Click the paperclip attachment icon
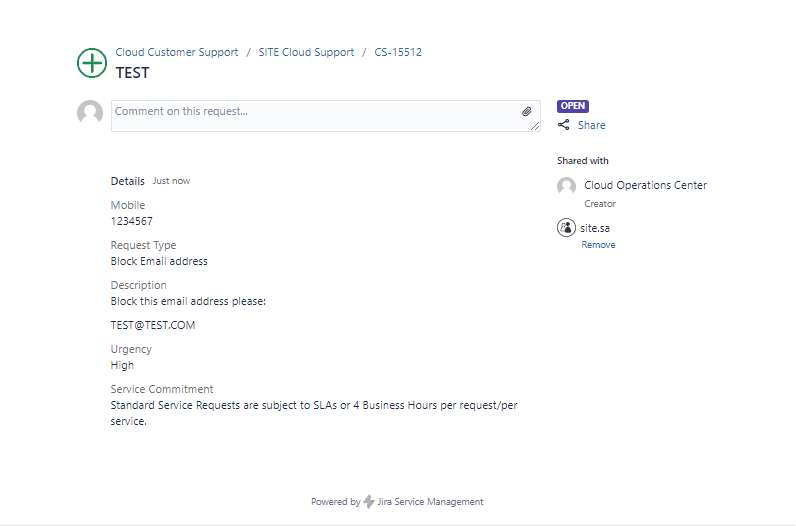This screenshot has height=526, width=796. click(527, 112)
